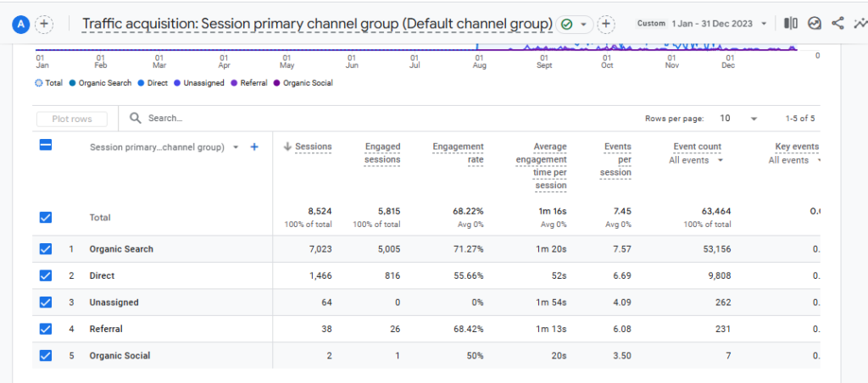Sort by Events per session column

click(x=615, y=159)
